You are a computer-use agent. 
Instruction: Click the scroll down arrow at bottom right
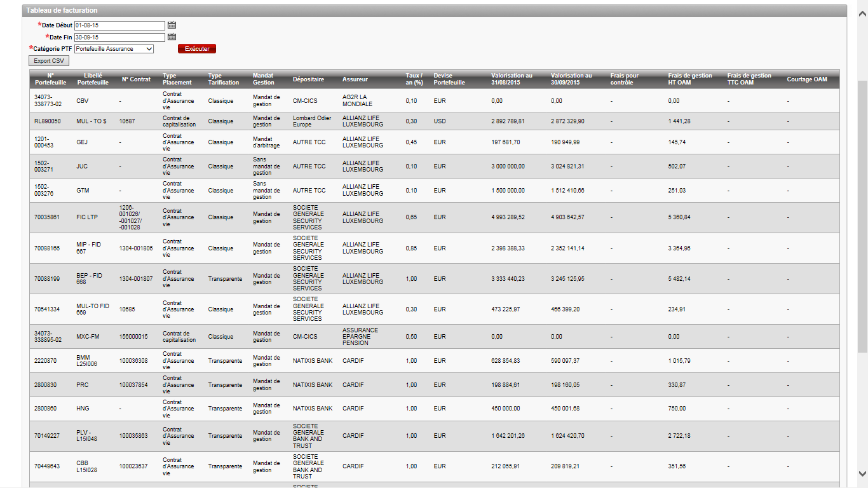[x=862, y=473]
